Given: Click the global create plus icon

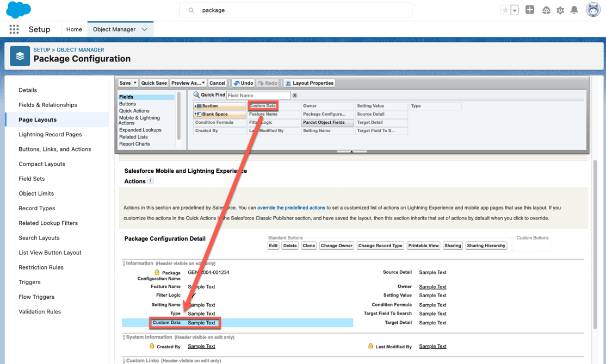Looking at the screenshot, I should click(x=530, y=10).
